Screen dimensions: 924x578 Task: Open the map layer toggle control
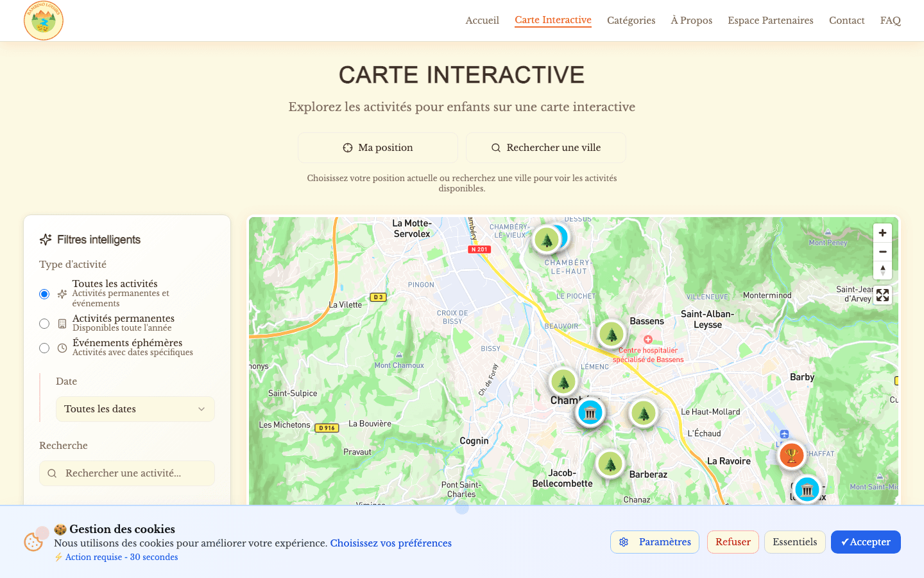point(882,270)
